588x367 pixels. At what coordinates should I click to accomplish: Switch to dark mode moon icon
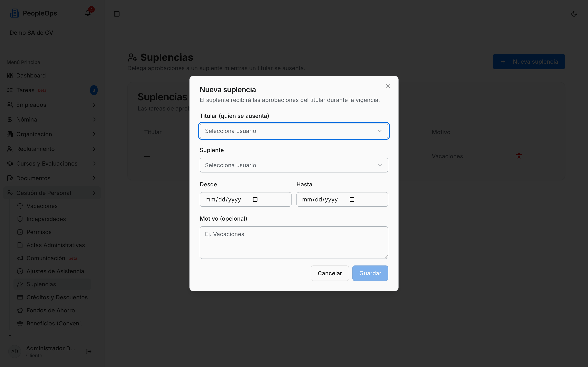pos(574,14)
